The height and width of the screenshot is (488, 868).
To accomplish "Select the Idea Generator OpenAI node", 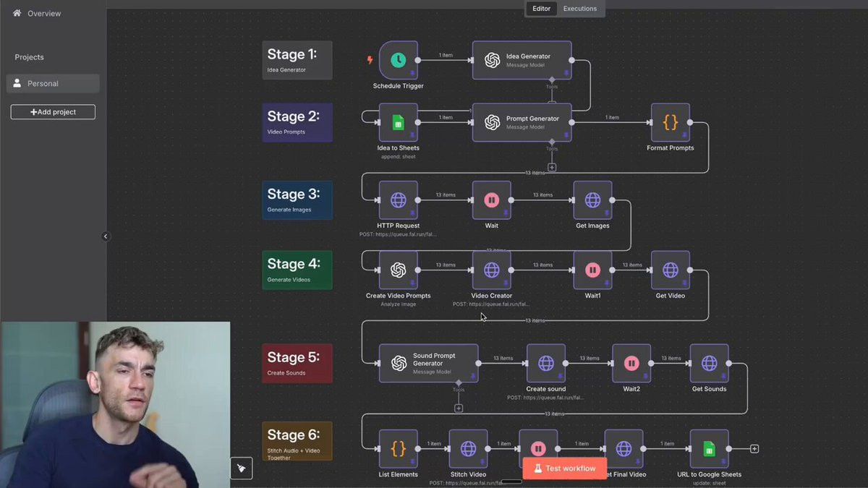I will click(x=522, y=60).
